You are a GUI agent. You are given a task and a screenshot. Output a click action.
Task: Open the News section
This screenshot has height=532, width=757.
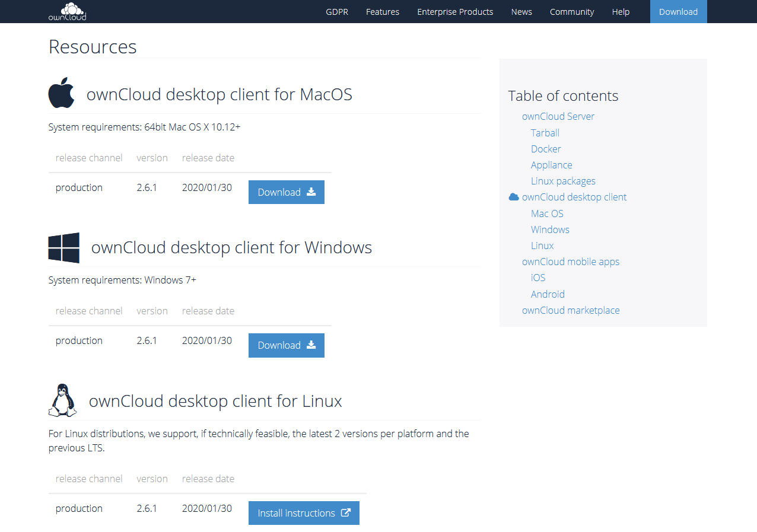[x=521, y=12]
